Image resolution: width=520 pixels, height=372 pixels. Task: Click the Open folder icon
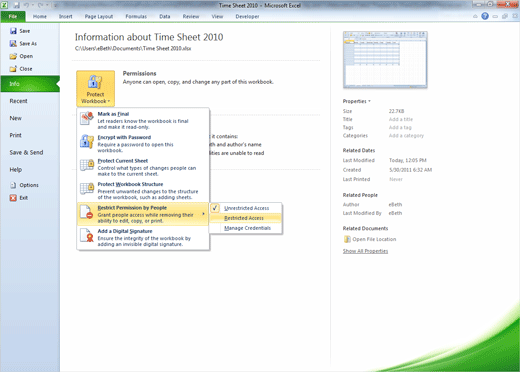coord(13,56)
